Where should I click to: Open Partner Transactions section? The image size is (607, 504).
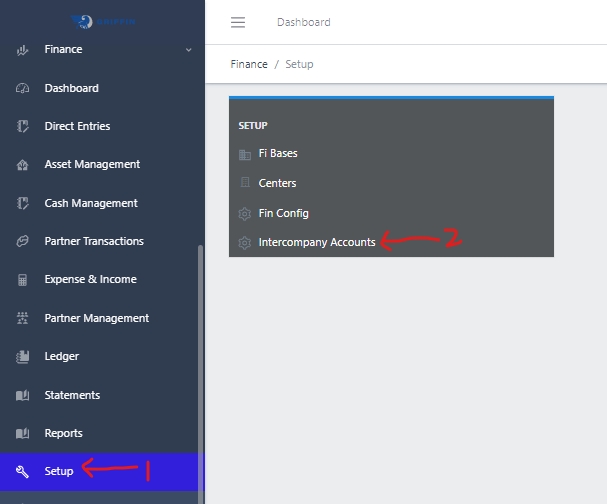(94, 241)
